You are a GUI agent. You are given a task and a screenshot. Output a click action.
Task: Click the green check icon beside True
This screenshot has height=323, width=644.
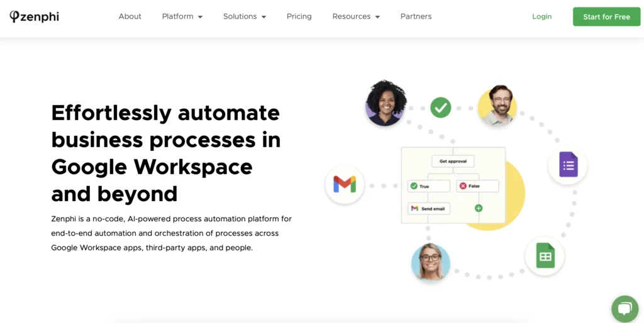[414, 186]
